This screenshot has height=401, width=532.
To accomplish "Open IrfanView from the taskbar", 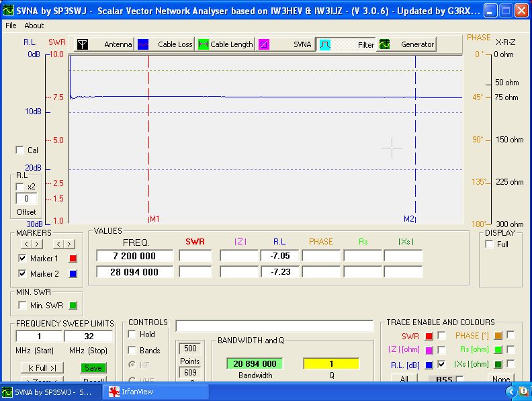I will [155, 392].
